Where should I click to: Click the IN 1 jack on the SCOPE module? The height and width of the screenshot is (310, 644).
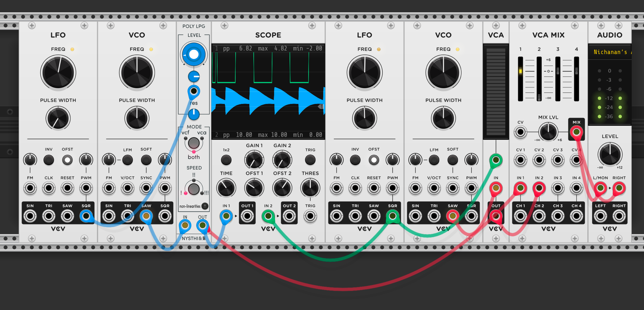point(226,216)
